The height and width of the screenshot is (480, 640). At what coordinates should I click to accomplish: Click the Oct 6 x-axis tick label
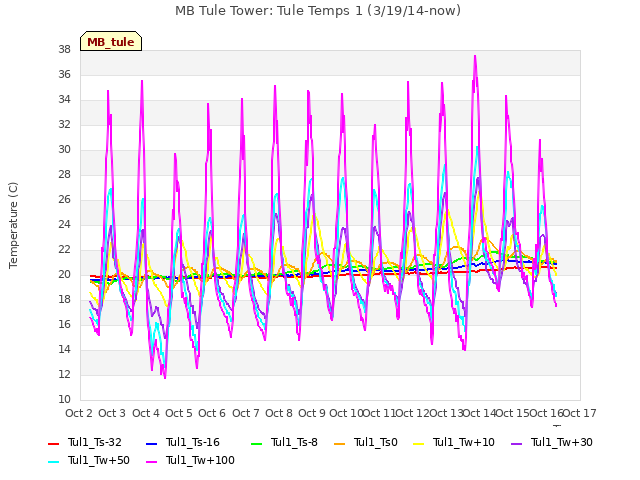coord(212,413)
